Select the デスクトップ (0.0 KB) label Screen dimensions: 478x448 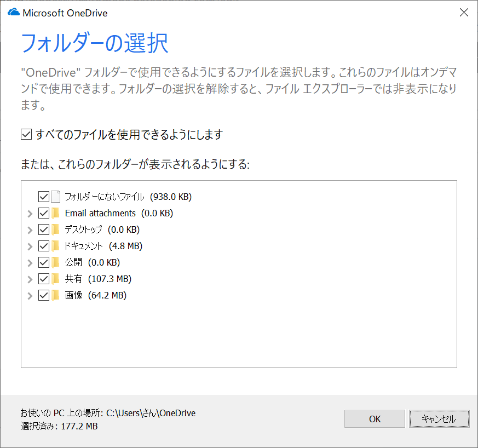tap(102, 229)
